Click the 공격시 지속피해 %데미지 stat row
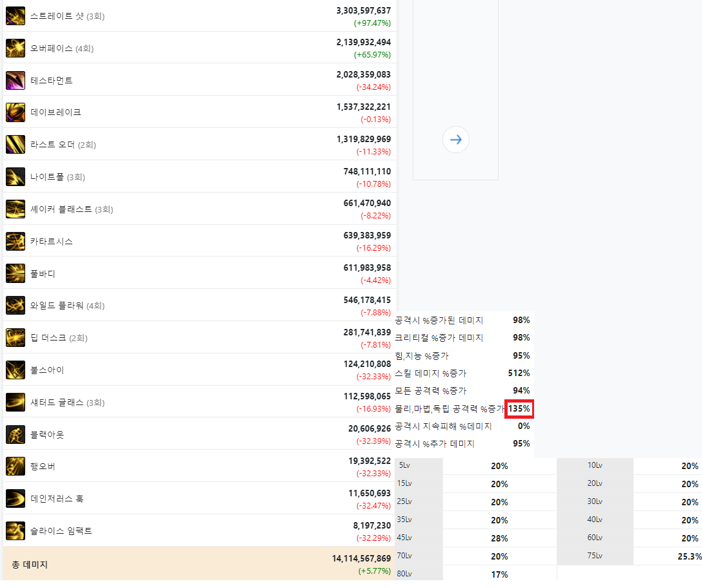702x588 pixels. tap(462, 426)
